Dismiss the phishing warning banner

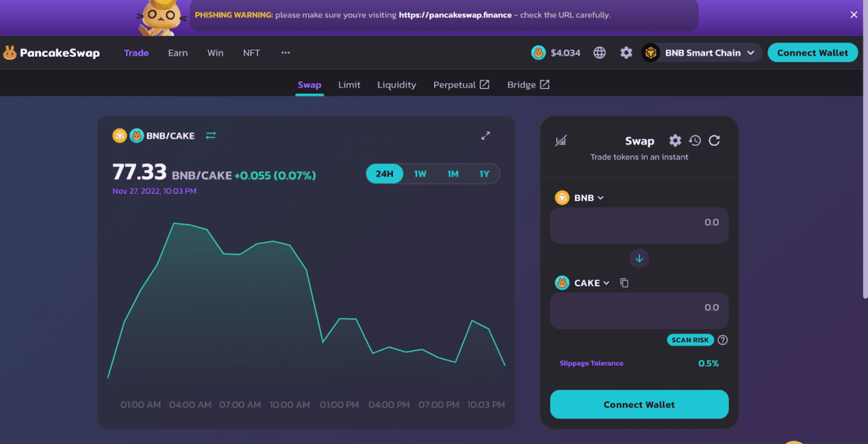pos(854,14)
